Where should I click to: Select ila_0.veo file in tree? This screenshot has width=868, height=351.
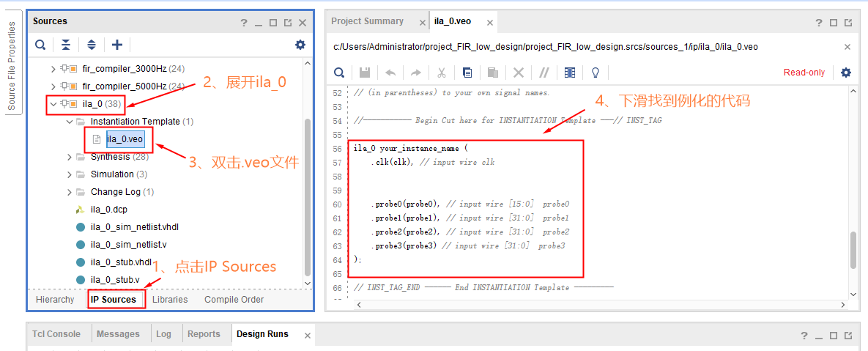125,139
